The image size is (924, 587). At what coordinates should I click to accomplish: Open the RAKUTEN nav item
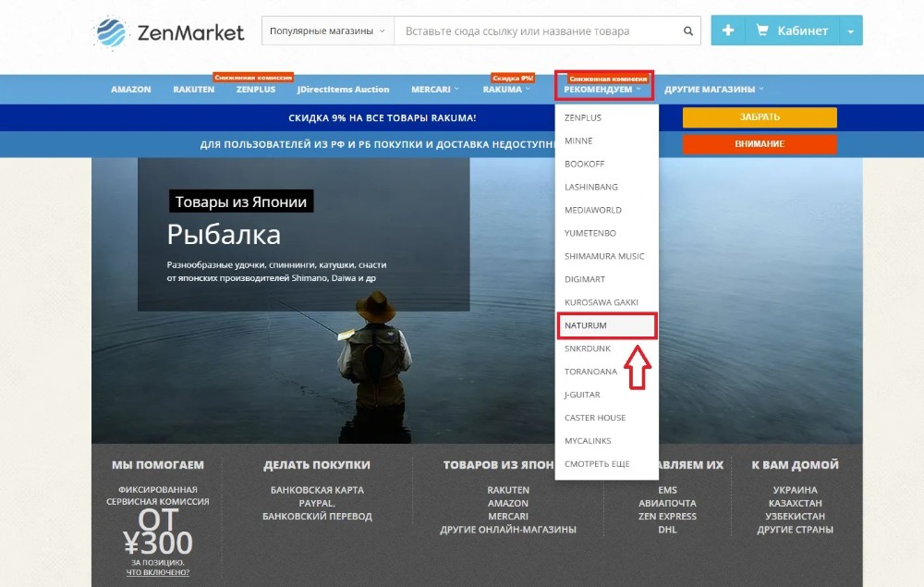[193, 90]
